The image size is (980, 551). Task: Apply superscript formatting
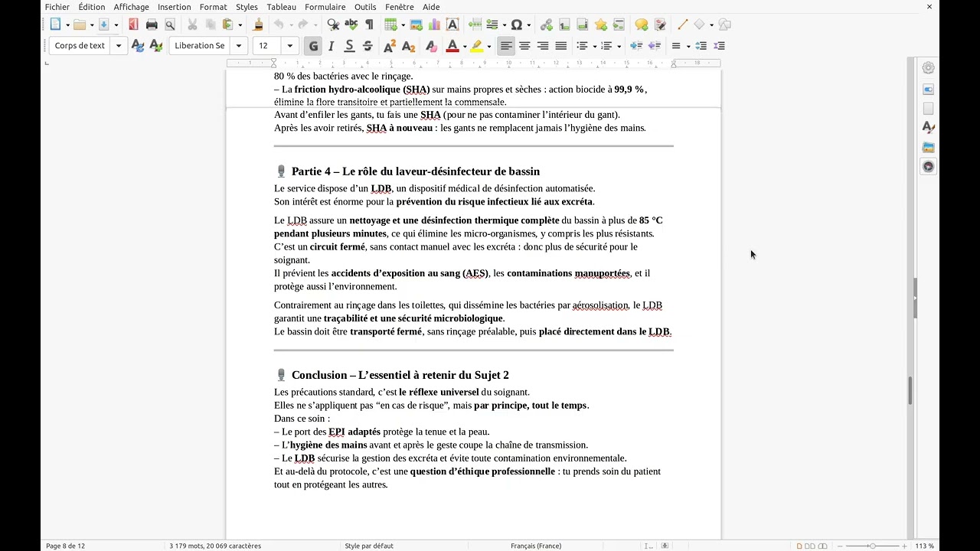point(390,46)
